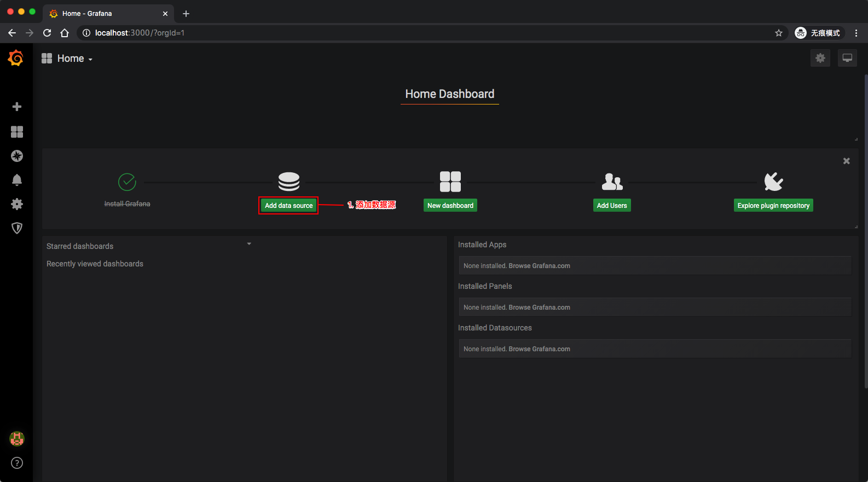
Task: Dismiss the getting started panel
Action: [847, 161]
